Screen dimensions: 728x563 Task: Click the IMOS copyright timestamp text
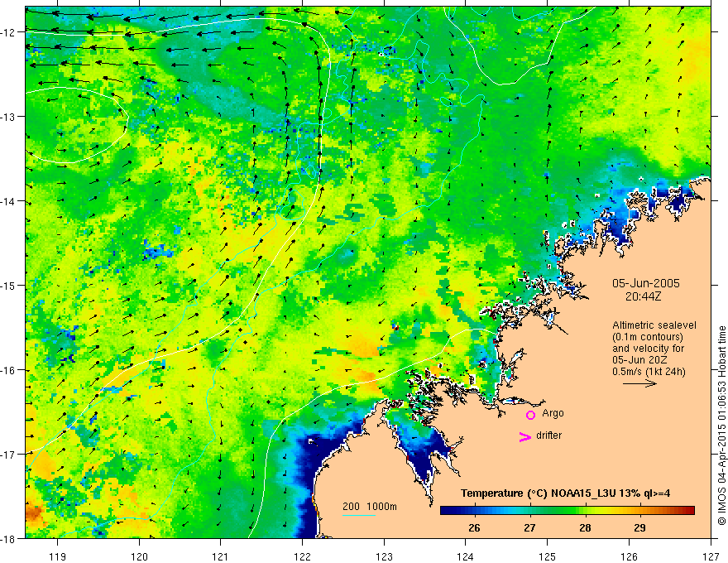tap(721, 426)
